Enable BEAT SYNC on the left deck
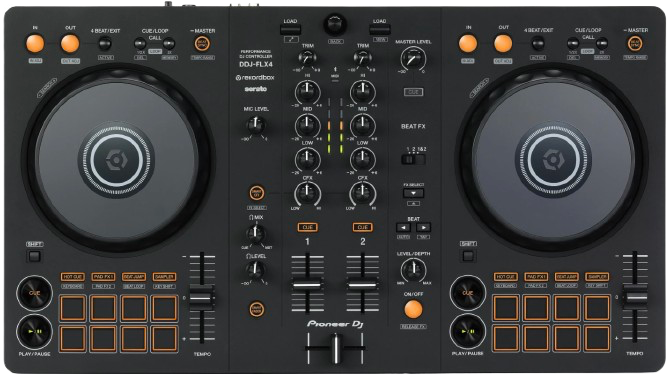The width and height of the screenshot is (667, 374). click(202, 43)
